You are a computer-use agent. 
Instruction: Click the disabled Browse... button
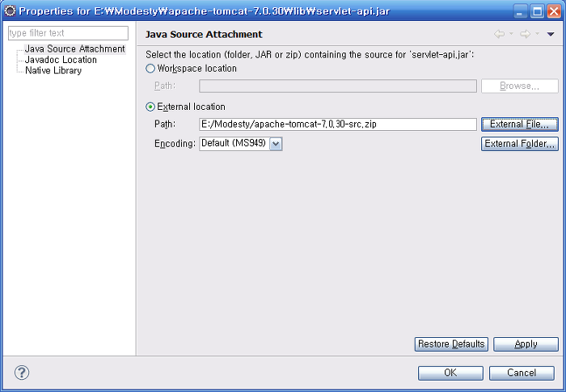click(x=519, y=86)
